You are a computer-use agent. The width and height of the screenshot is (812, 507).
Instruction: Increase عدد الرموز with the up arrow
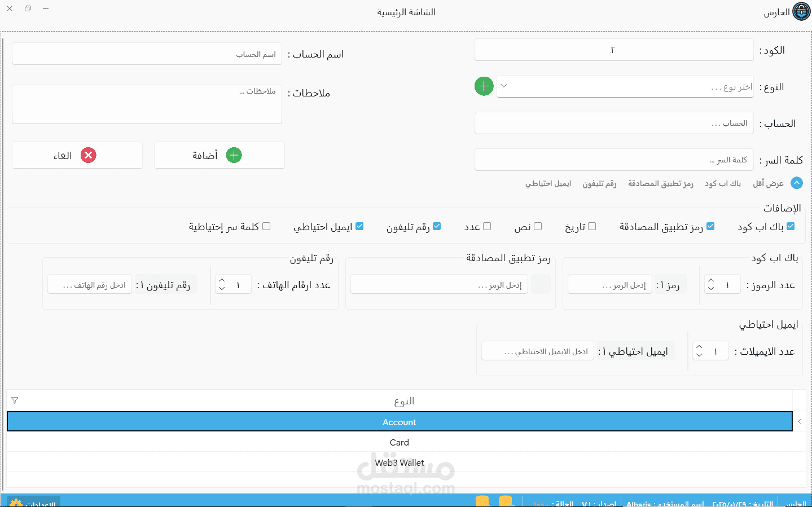711,280
